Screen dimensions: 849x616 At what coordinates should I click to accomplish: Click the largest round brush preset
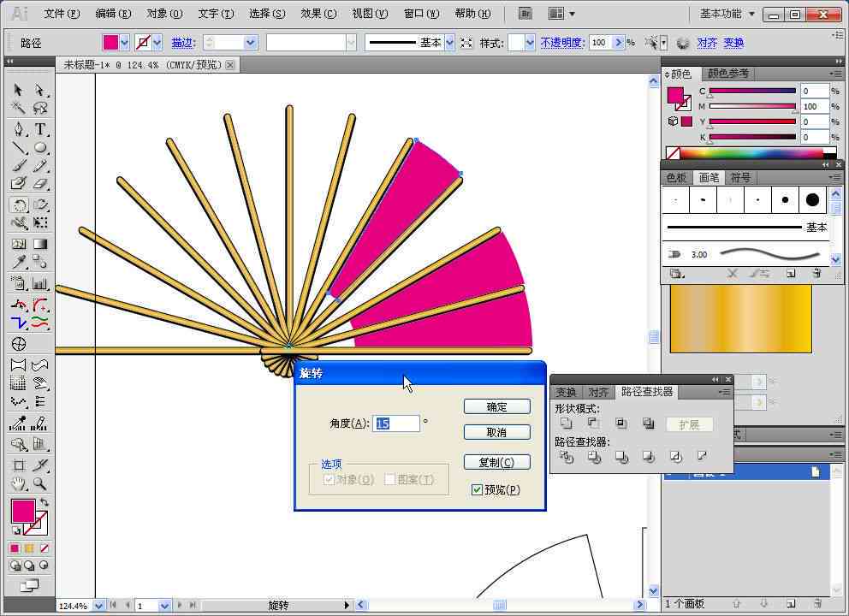coord(812,199)
